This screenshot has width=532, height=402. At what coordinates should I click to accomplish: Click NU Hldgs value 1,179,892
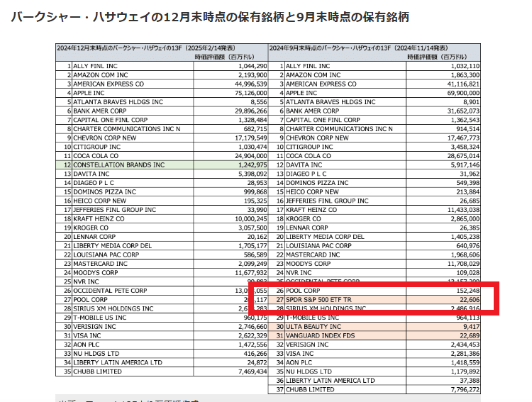click(x=465, y=372)
